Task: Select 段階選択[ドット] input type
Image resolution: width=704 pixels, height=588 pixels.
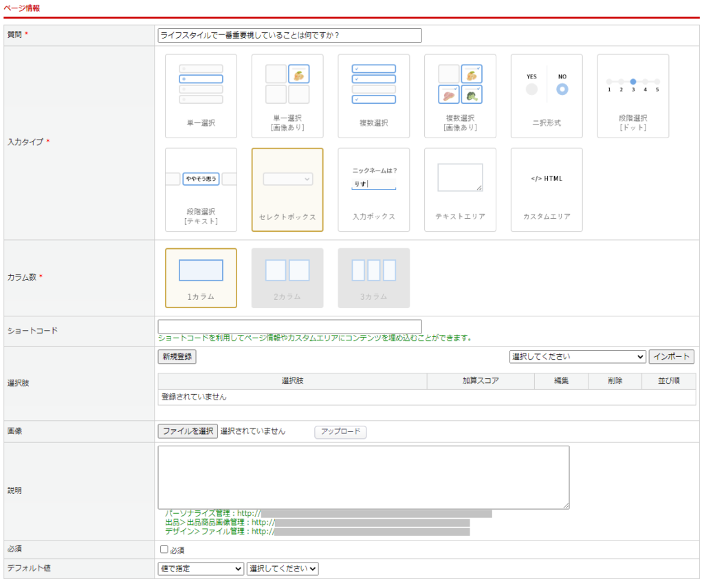Action: (x=632, y=96)
